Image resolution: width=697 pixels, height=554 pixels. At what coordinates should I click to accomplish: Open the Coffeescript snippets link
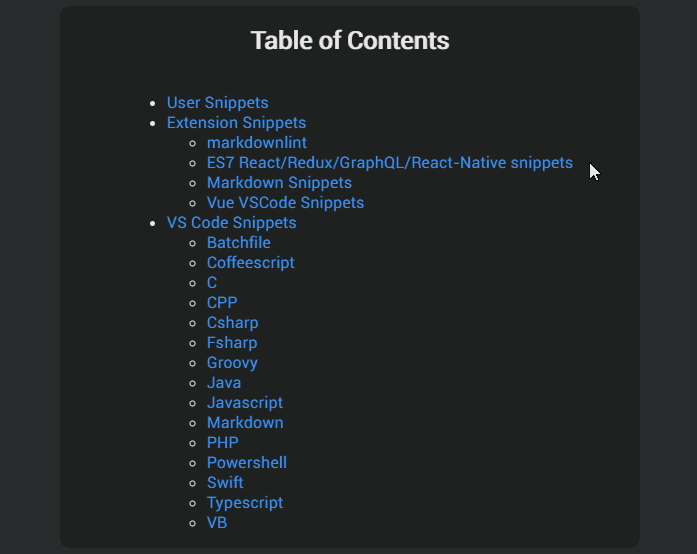250,263
